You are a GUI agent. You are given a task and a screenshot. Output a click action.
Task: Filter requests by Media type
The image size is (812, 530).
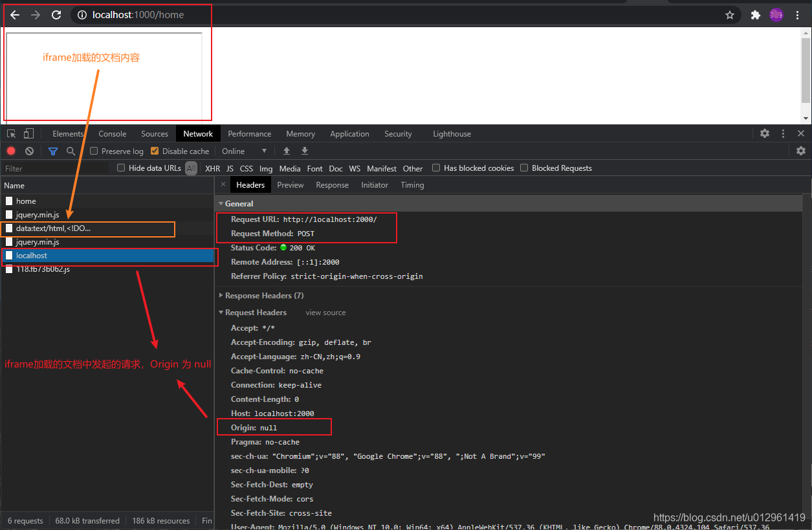click(x=290, y=168)
